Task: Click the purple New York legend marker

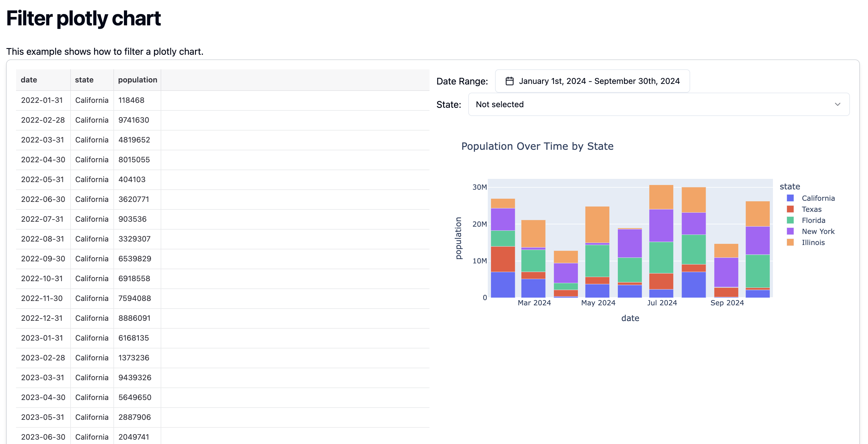Action: [790, 231]
